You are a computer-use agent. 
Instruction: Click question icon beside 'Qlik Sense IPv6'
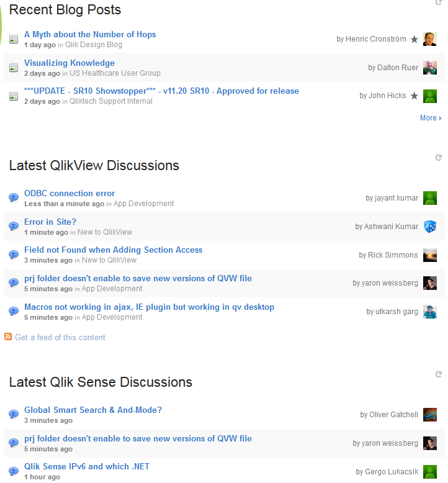point(14,471)
